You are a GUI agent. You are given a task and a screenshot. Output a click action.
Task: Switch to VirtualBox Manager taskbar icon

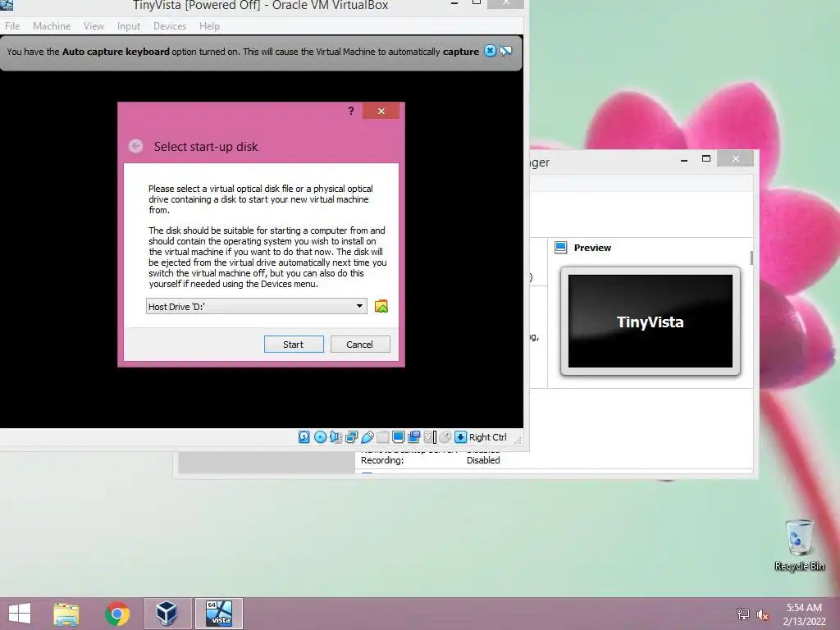click(167, 614)
